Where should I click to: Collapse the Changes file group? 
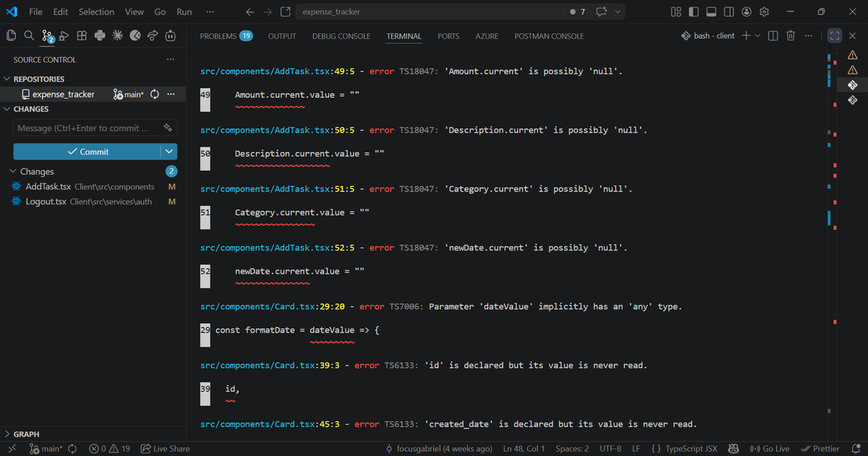[x=37, y=172]
